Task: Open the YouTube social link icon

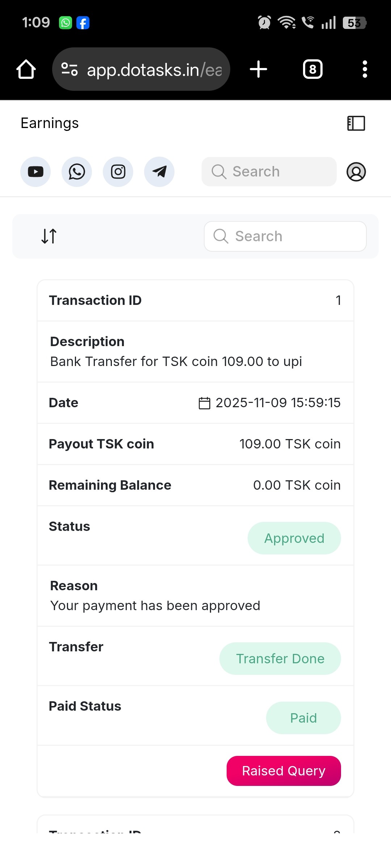Action: (x=35, y=172)
